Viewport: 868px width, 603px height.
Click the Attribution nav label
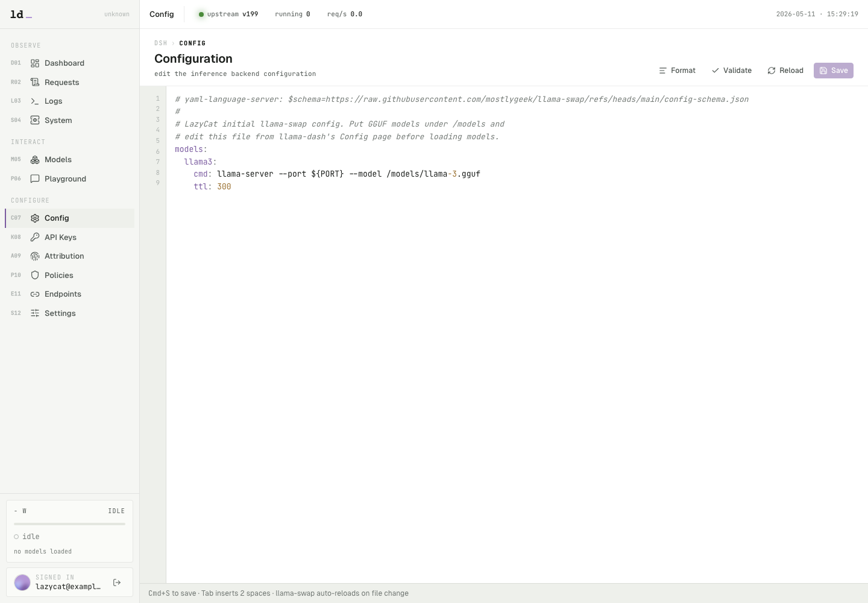[x=64, y=256]
